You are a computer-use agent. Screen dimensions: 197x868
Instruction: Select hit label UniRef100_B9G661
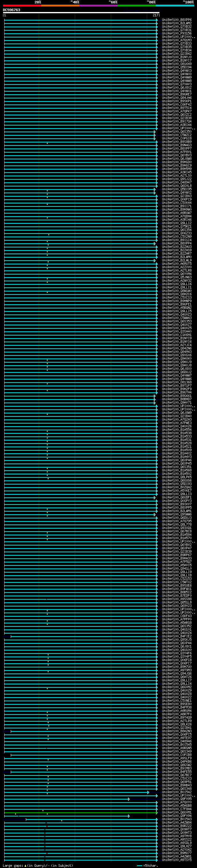tap(176, 396)
